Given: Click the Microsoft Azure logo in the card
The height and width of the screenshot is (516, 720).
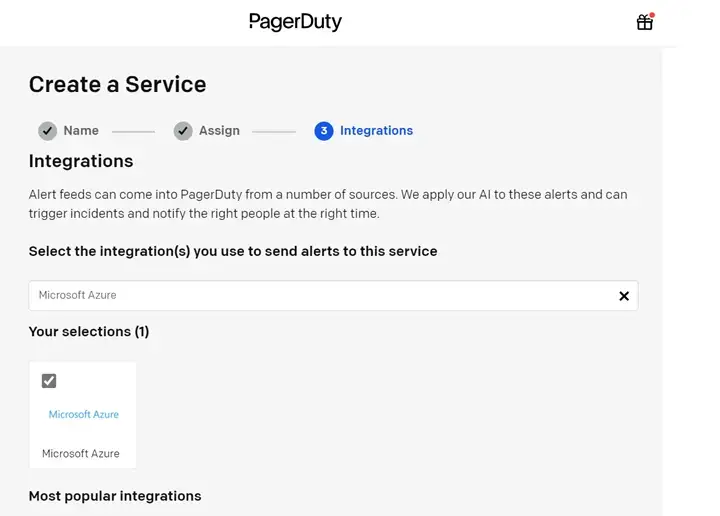Looking at the screenshot, I should [84, 414].
